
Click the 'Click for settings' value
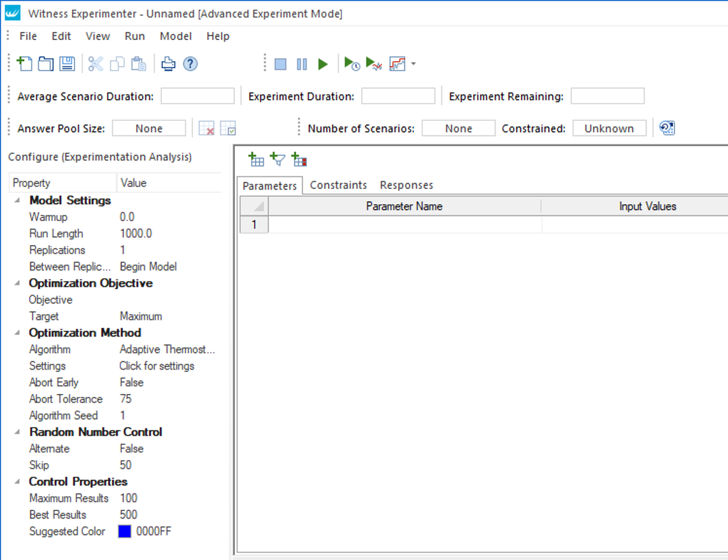(157, 366)
